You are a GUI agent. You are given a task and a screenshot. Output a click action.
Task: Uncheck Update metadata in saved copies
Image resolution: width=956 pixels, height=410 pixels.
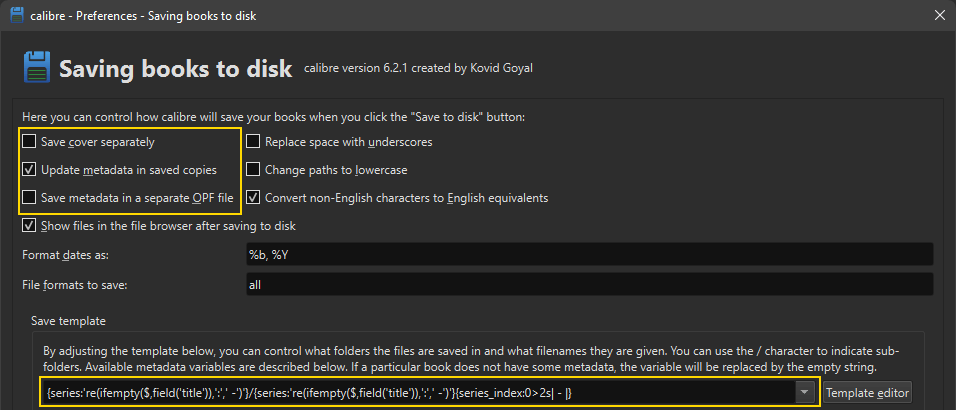30,170
